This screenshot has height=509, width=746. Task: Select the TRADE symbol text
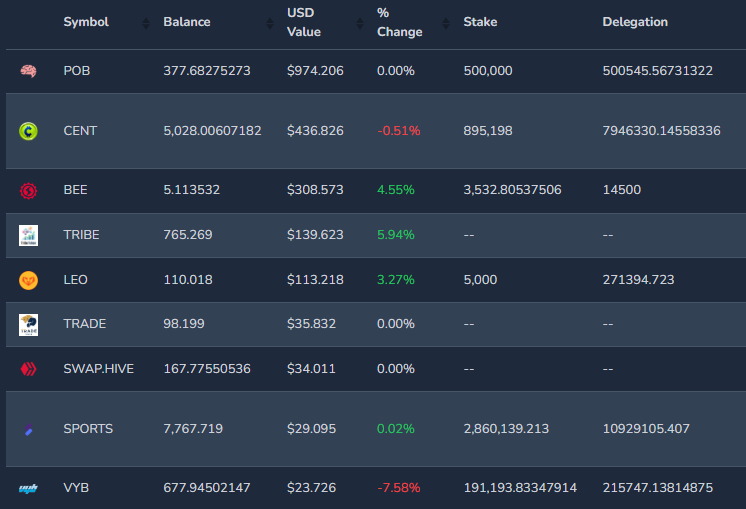pyautogui.click(x=85, y=324)
